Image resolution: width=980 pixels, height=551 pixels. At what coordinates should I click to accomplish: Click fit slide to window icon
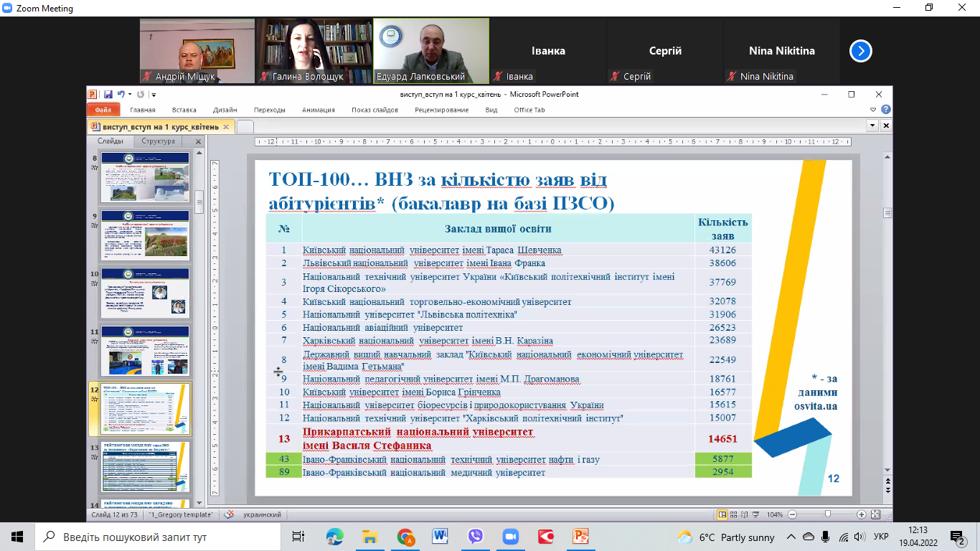pyautogui.click(x=875, y=514)
